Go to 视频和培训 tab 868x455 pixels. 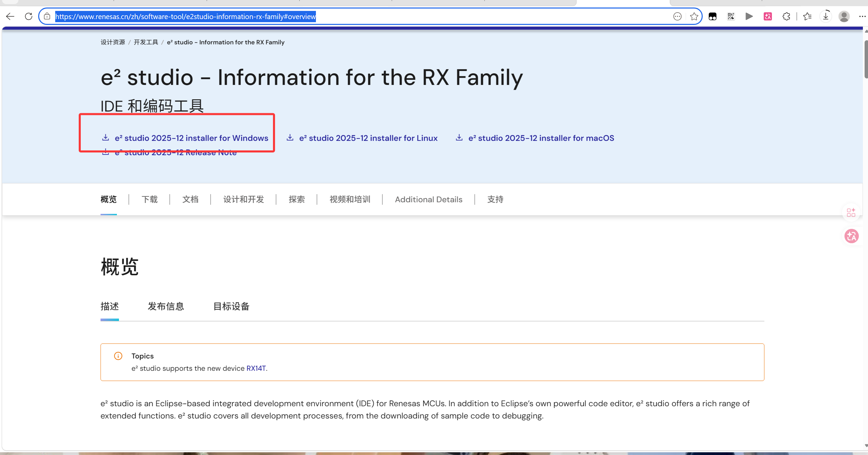click(x=350, y=199)
